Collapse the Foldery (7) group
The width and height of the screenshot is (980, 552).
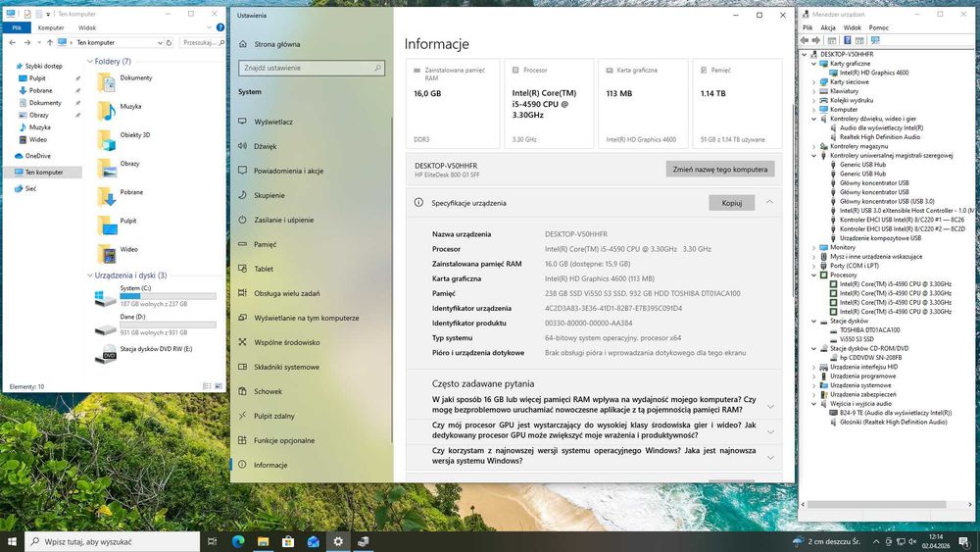pos(90,61)
